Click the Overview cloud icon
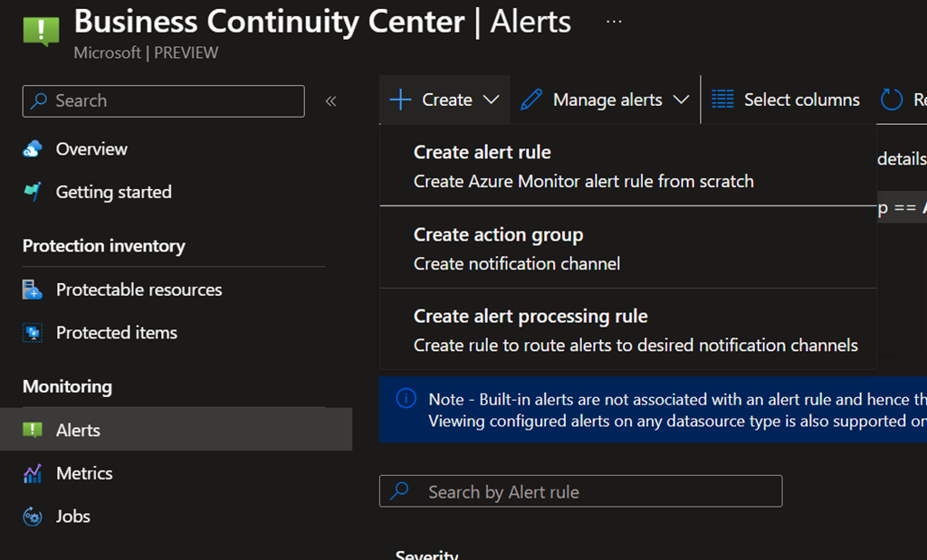Screen dimensions: 927x560 33,149
